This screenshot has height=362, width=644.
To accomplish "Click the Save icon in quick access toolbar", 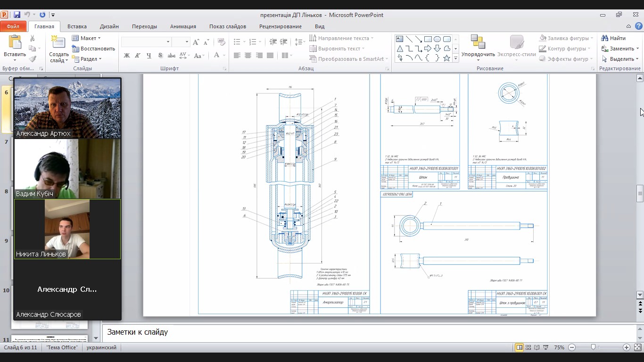I will pos(17,15).
